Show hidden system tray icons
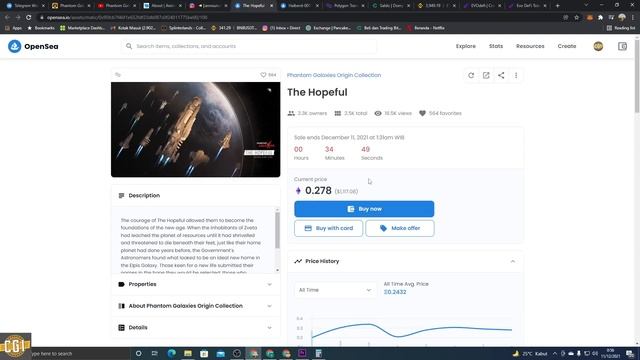The width and height of the screenshot is (640, 360). pos(555,353)
